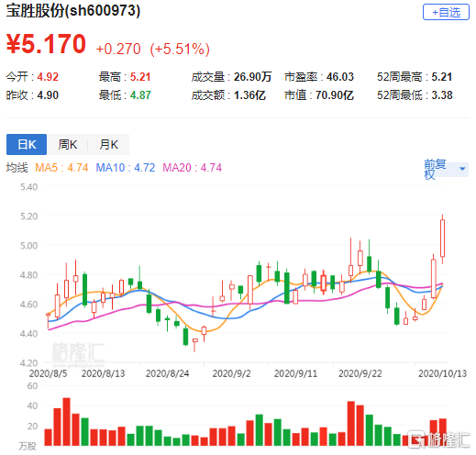Viewport: 476px width, 455px height.
Task: Click the ¥5.170 current price
Action: 46,44
